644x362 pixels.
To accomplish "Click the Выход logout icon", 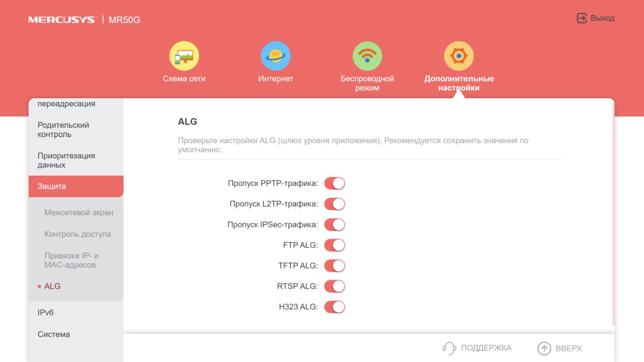I will 582,18.
